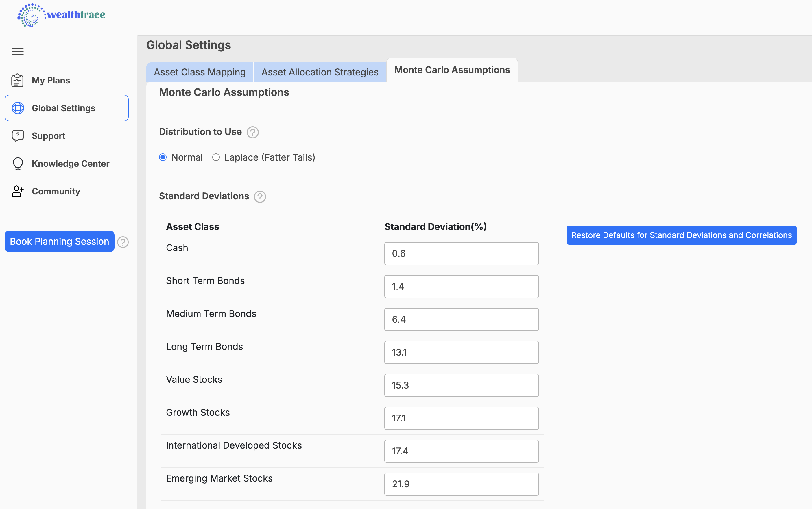Click the wealthtrace logo
This screenshot has height=509, width=812.
tap(61, 15)
